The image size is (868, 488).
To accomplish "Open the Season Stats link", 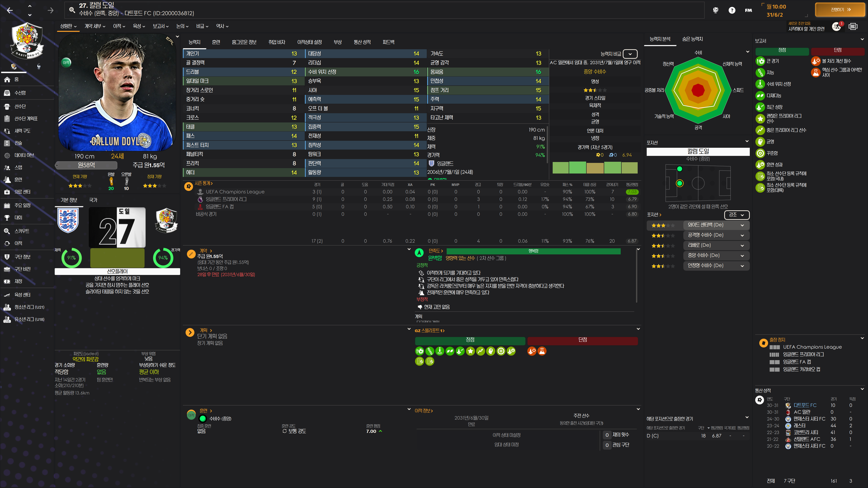I will click(203, 183).
